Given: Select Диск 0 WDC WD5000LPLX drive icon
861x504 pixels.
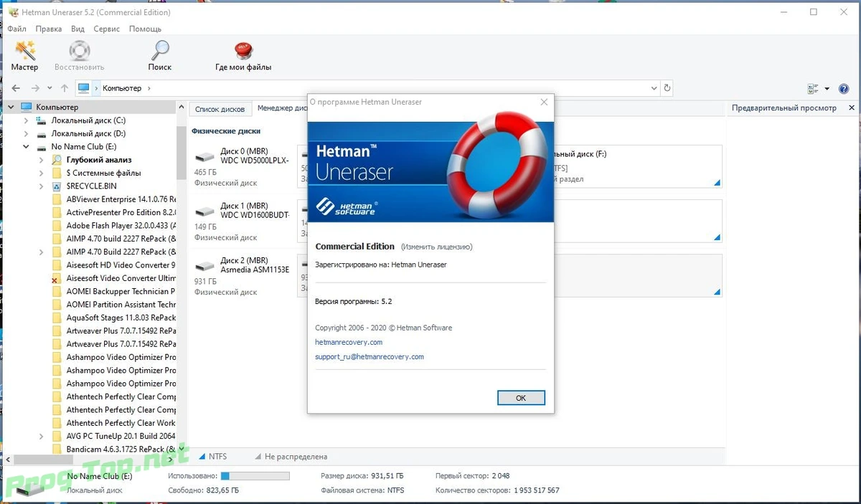Looking at the screenshot, I should click(x=205, y=156).
